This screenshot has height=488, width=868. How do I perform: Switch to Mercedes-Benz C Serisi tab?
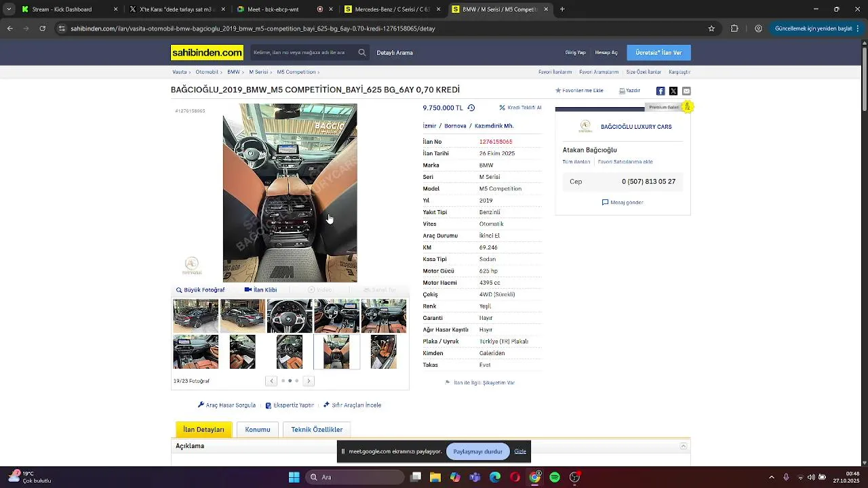(x=392, y=9)
